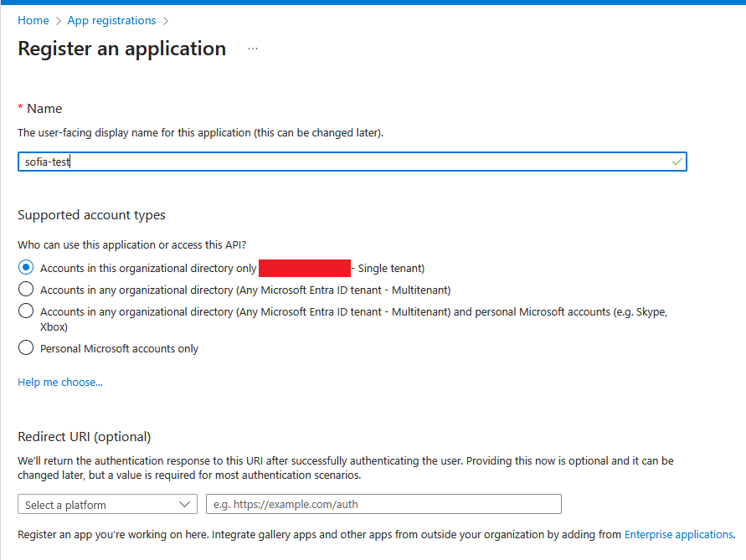The image size is (746, 560).
Task: Click the ellipsis beside the page title
Action: [x=252, y=49]
